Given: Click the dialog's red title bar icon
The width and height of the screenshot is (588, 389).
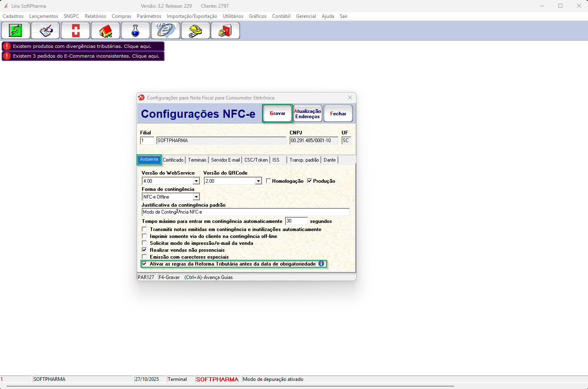Looking at the screenshot, I should 141,97.
